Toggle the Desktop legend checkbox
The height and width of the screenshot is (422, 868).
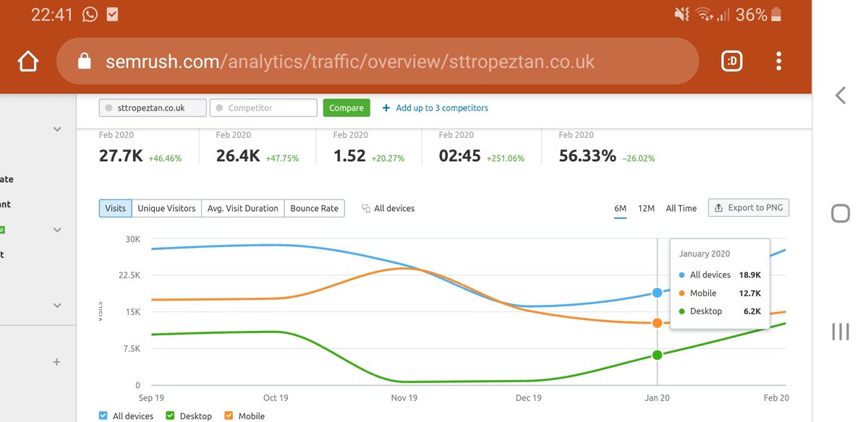pyautogui.click(x=170, y=416)
